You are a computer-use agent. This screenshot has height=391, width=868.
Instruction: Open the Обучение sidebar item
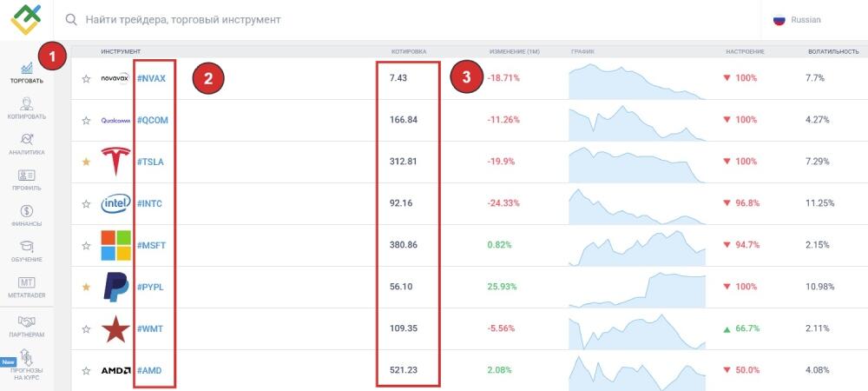click(x=27, y=251)
